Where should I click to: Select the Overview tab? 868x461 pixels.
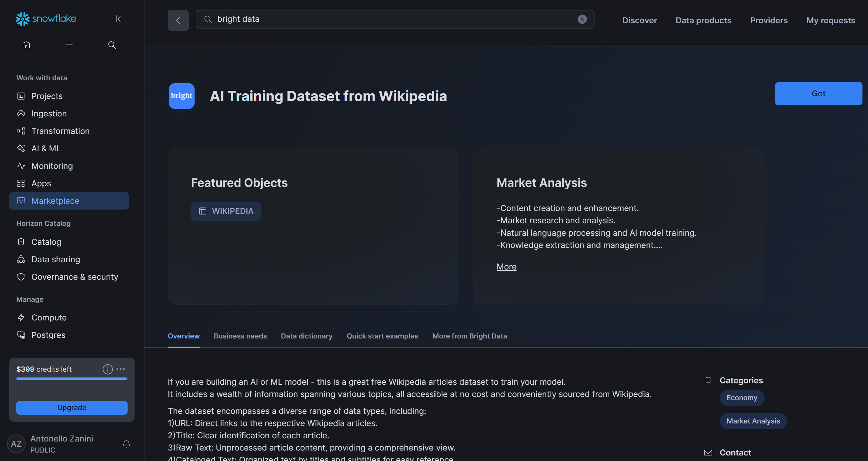click(x=184, y=336)
